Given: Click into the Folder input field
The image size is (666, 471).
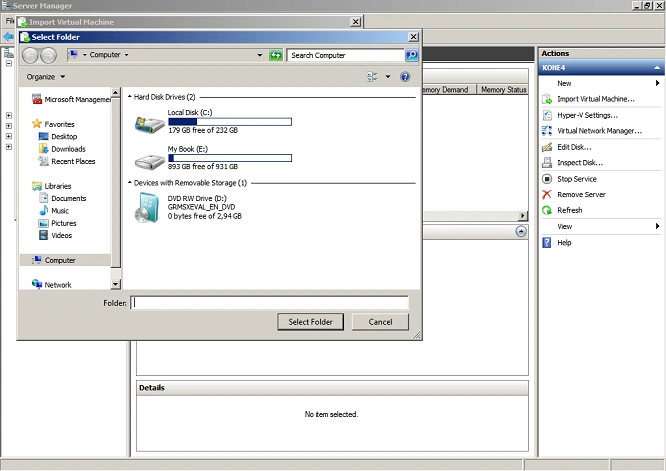Looking at the screenshot, I should tap(269, 303).
